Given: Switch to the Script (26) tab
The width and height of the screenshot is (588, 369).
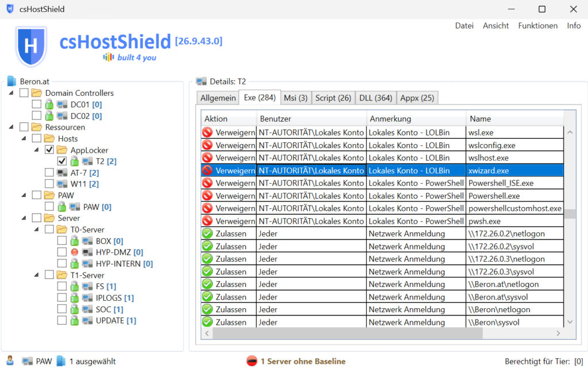Looking at the screenshot, I should click(333, 98).
